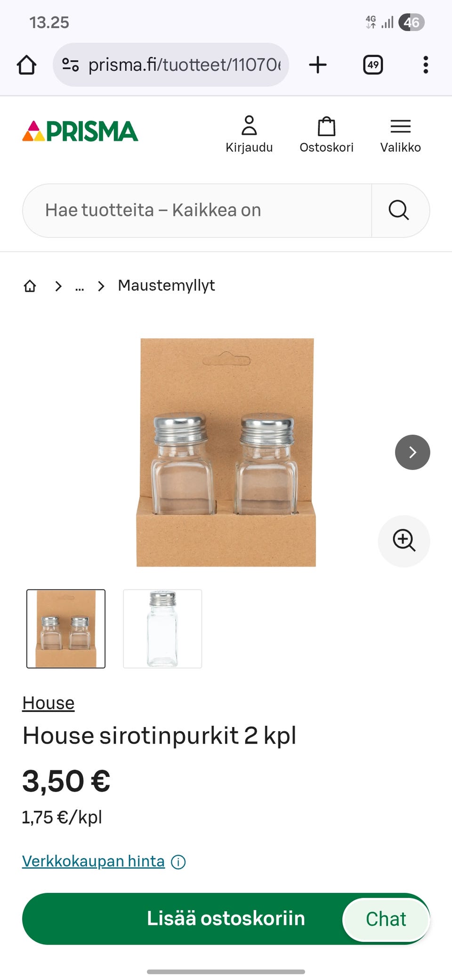Show next product image arrow
The width and height of the screenshot is (452, 980).
click(x=412, y=452)
